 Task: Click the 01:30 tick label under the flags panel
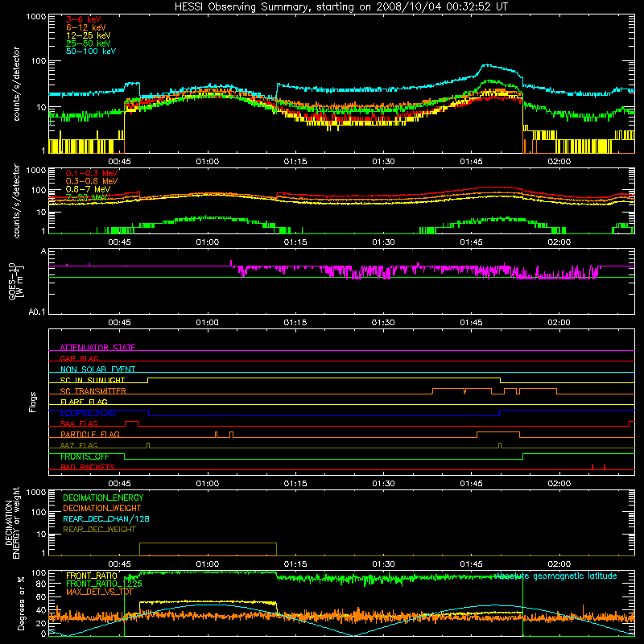pos(383,484)
